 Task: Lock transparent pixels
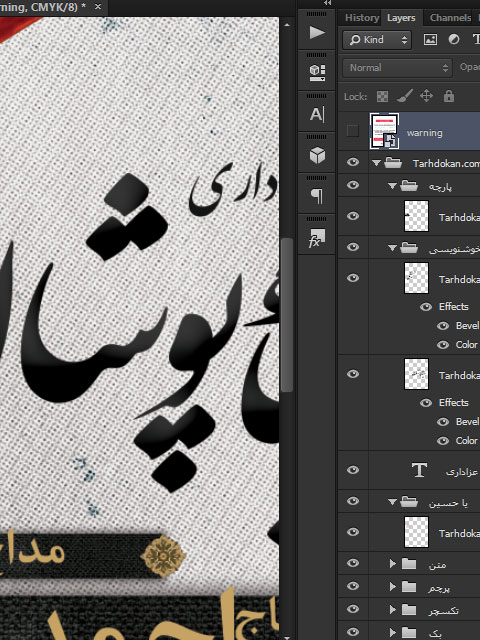[382, 97]
